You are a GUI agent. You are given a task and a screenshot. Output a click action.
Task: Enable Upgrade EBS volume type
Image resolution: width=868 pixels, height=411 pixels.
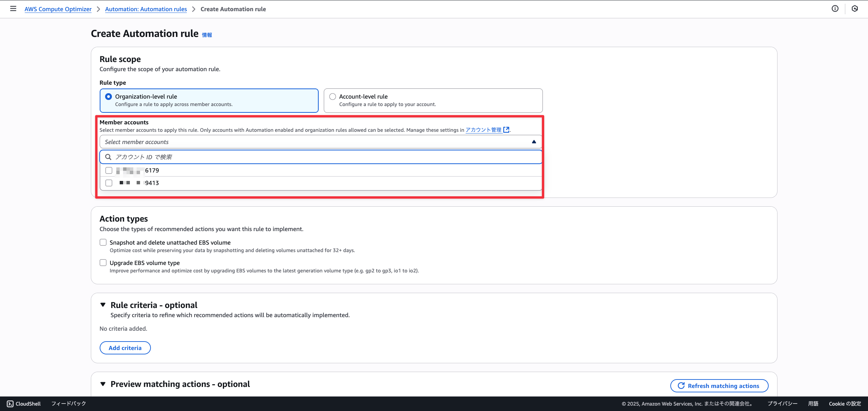click(x=103, y=263)
